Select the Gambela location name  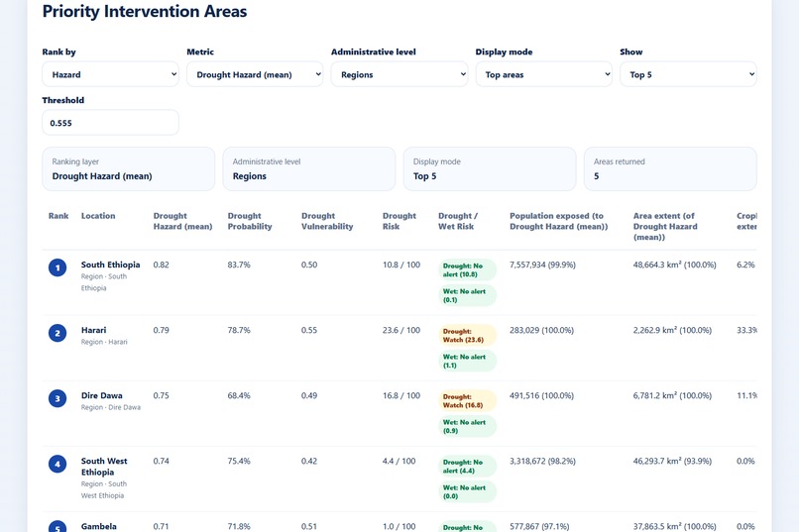(99, 526)
